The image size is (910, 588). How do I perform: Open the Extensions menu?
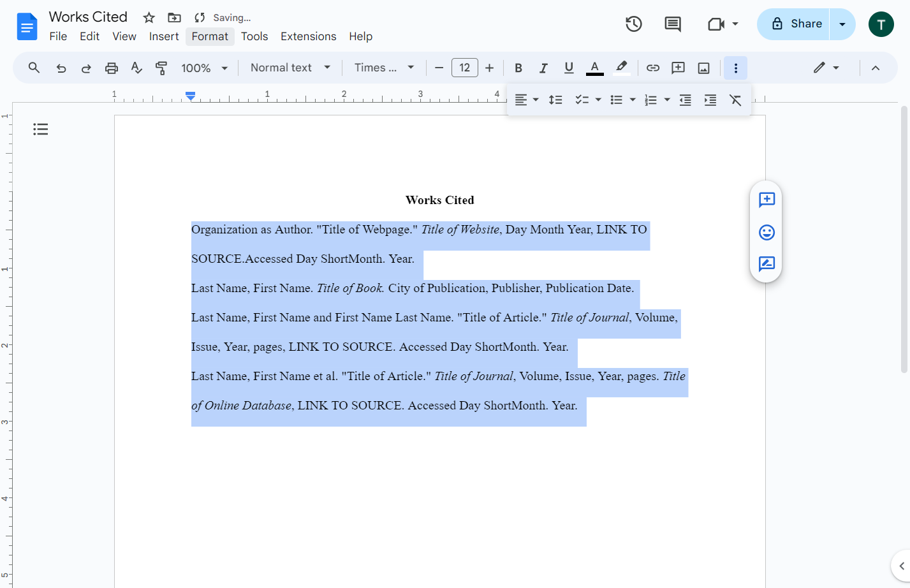(309, 36)
